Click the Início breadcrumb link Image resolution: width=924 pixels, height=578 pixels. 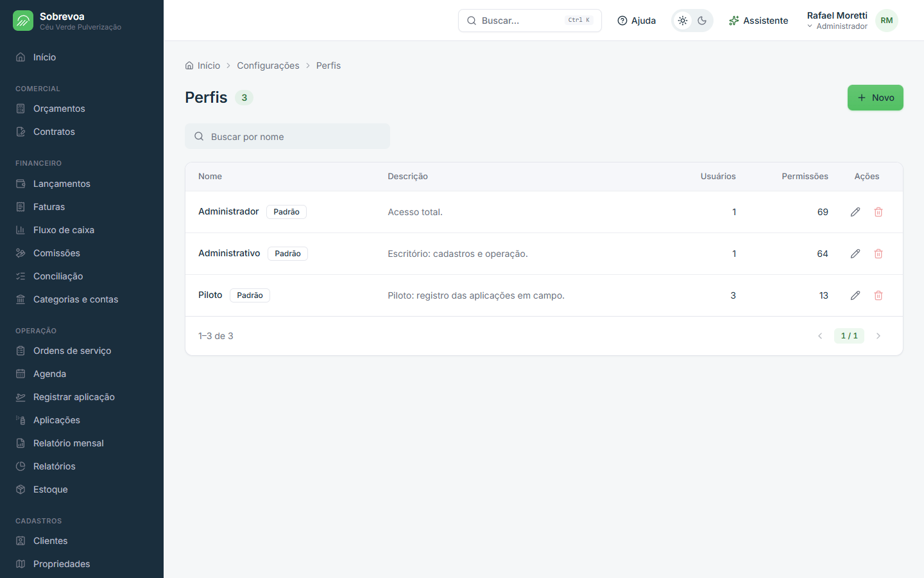coord(203,66)
